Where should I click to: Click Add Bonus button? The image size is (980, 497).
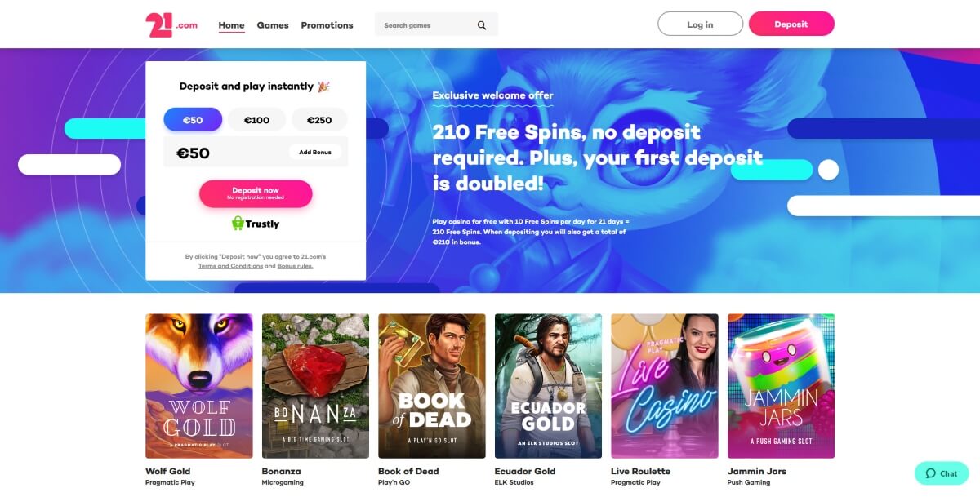315,153
